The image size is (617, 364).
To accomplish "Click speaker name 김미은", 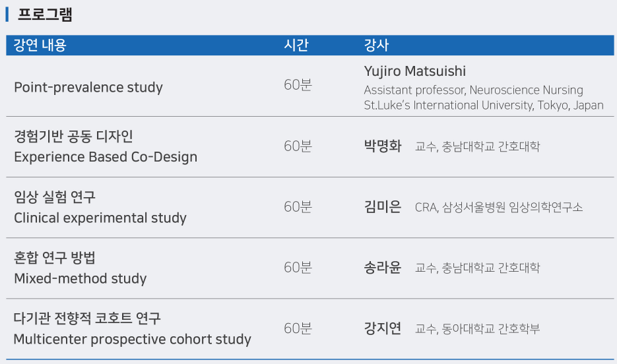I will click(382, 207).
